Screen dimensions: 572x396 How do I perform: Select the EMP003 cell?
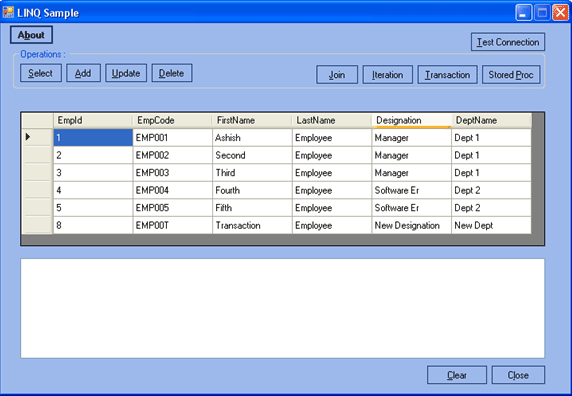pos(173,172)
